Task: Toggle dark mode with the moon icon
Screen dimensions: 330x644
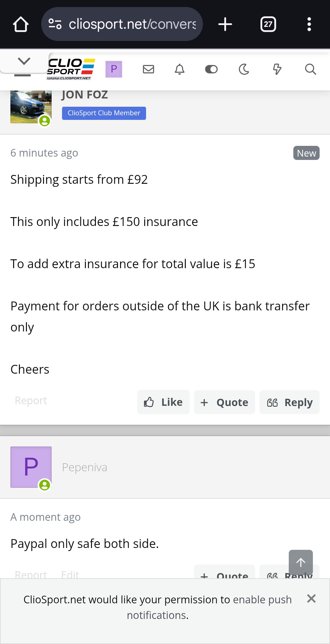Action: click(244, 69)
